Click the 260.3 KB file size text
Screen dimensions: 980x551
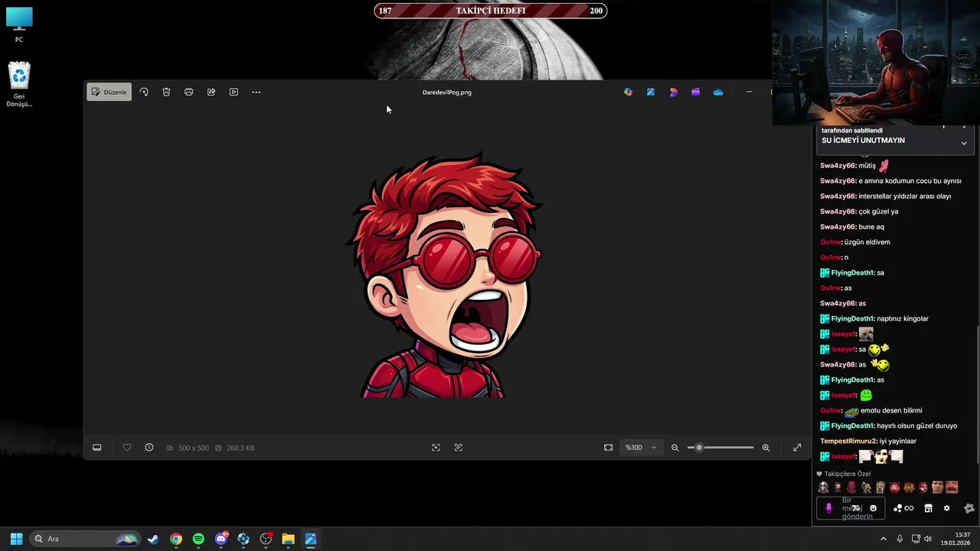(x=240, y=448)
